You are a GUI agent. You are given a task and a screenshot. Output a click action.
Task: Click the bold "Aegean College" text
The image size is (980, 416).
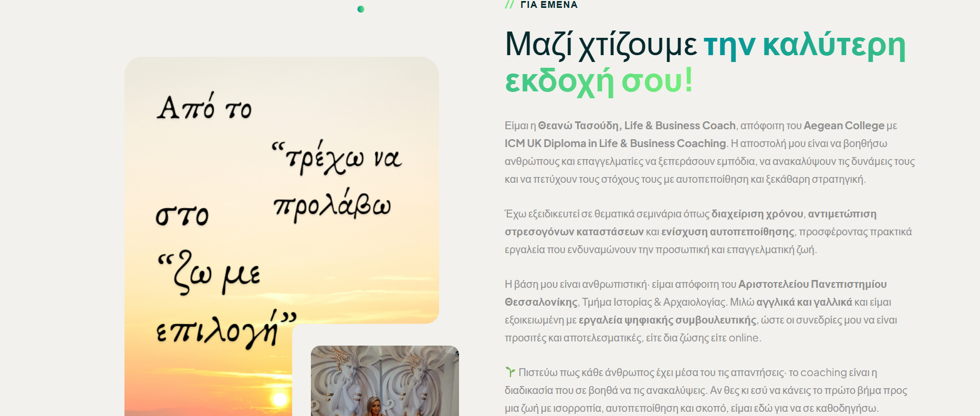[843, 126]
